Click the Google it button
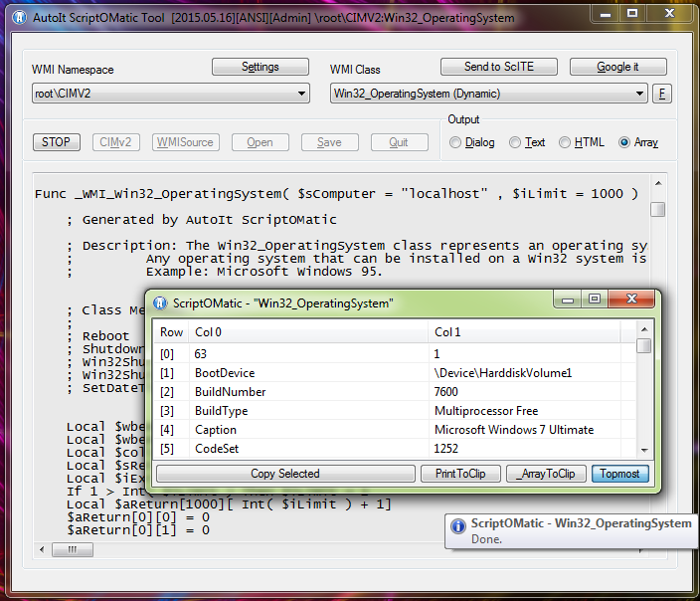 point(617,67)
